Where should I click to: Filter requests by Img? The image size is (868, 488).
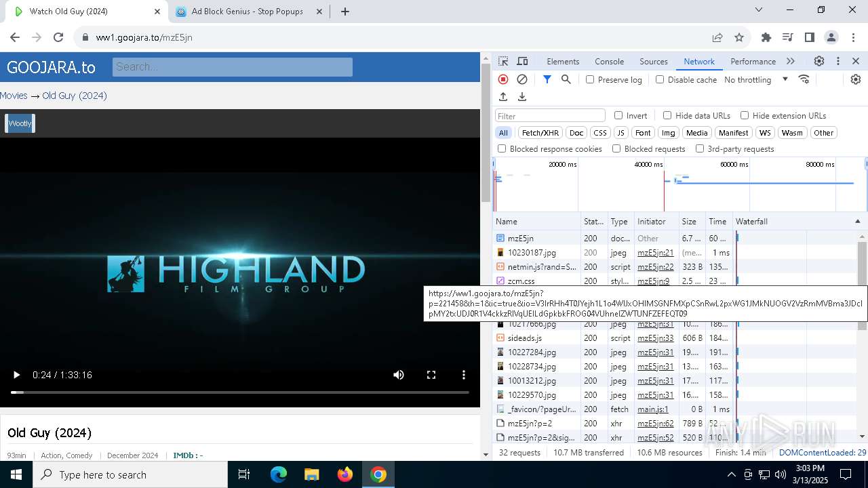669,133
